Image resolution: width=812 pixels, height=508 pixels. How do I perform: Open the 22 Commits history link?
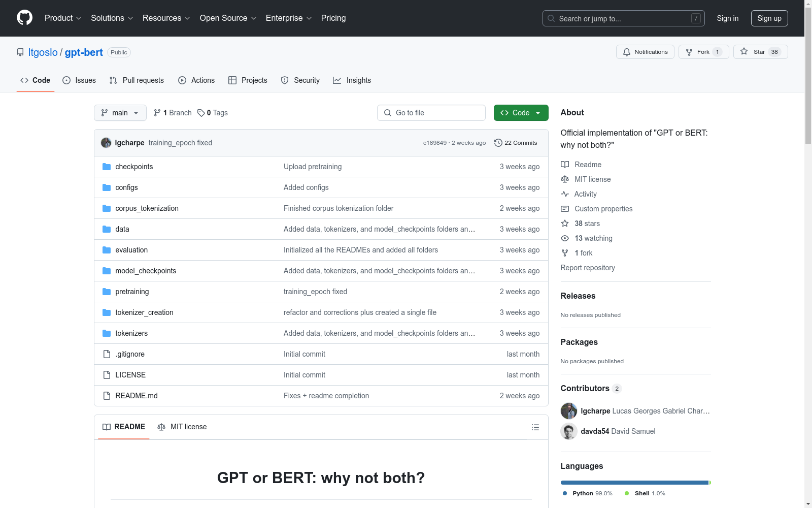pos(516,143)
